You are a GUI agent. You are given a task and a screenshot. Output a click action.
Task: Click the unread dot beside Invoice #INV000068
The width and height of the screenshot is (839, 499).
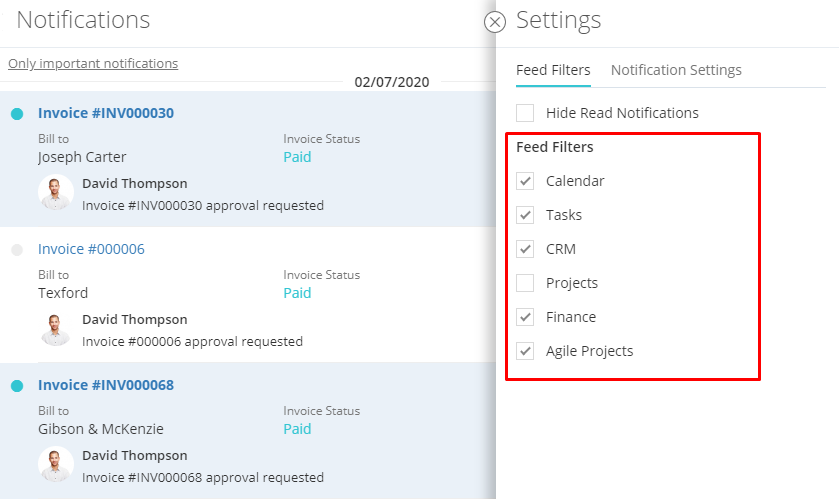(17, 386)
